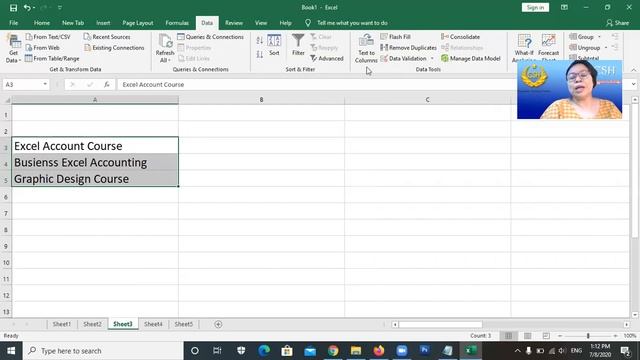
Task: Open What-If Analysis menu
Action: click(524, 48)
